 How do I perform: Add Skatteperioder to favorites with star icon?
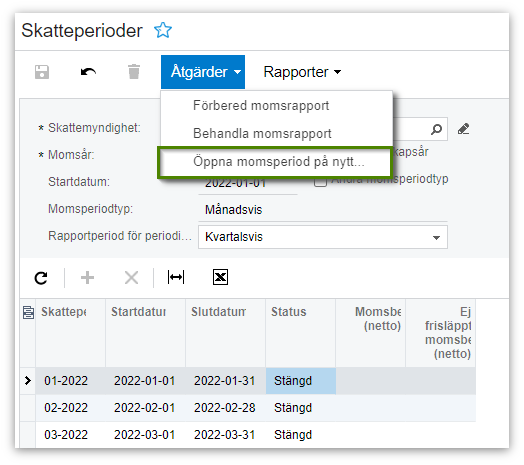tap(163, 30)
